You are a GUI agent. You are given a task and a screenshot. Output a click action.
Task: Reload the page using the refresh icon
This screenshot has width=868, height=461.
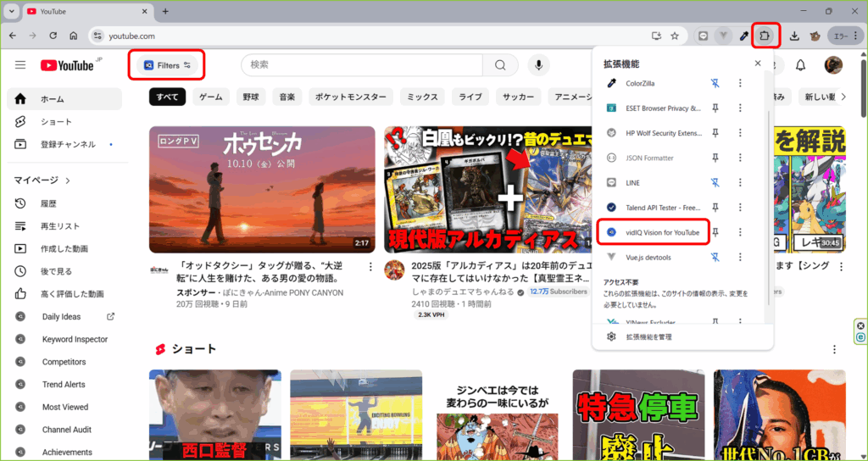pyautogui.click(x=53, y=36)
